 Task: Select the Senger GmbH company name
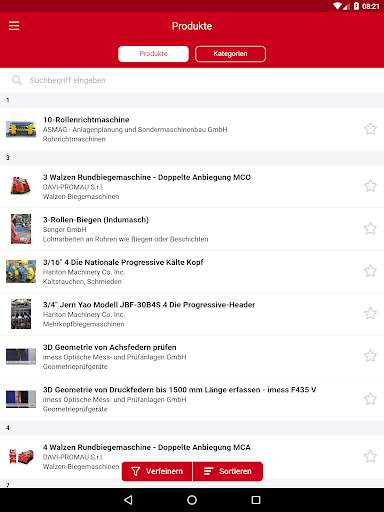(65, 230)
